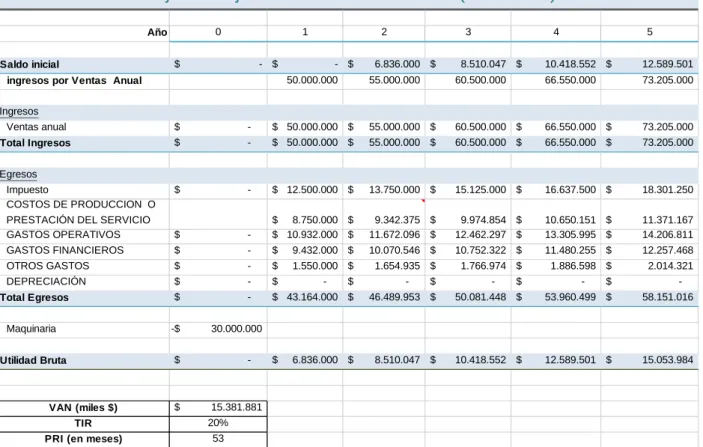The image size is (703, 447).
Task: Select Total Egresos value 46.489.953
Action: pos(395,297)
